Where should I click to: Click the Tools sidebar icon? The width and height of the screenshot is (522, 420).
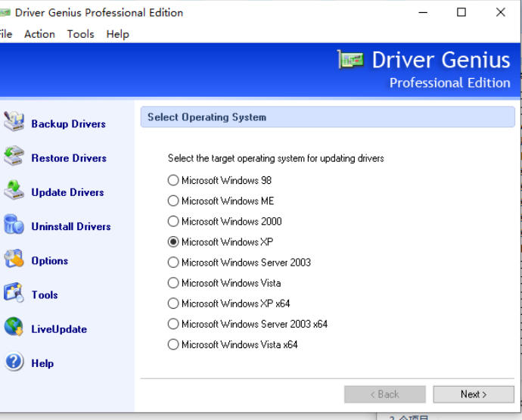point(14,294)
